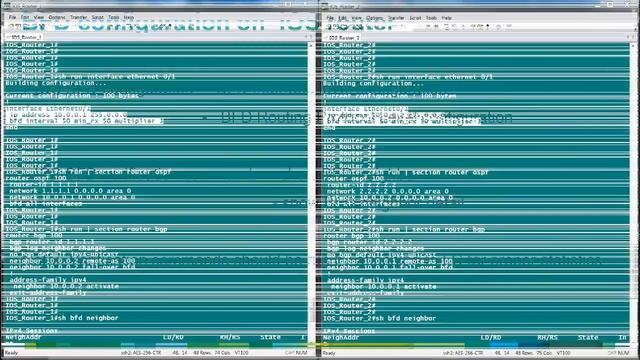Click 'bfd all-interfaces' line on Router_1
This screenshot has height=360, width=640.
tap(46, 203)
